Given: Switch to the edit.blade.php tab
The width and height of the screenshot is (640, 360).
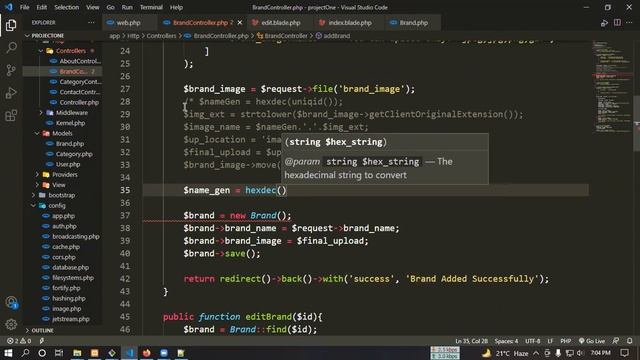Looking at the screenshot, I should pos(281,22).
